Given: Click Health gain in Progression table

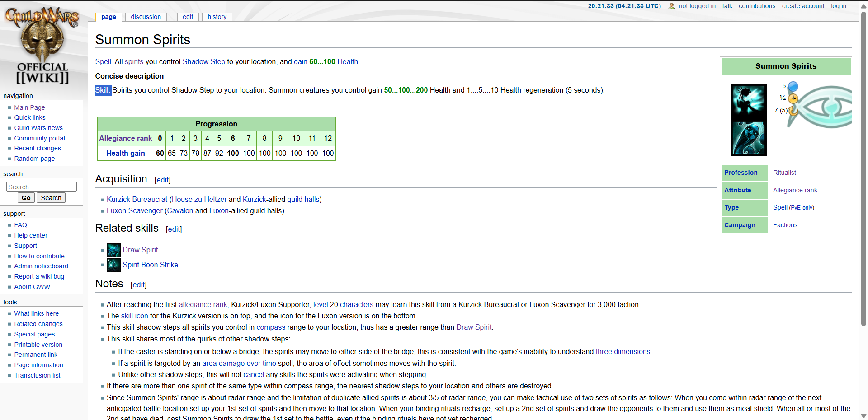Looking at the screenshot, I should click(x=126, y=153).
